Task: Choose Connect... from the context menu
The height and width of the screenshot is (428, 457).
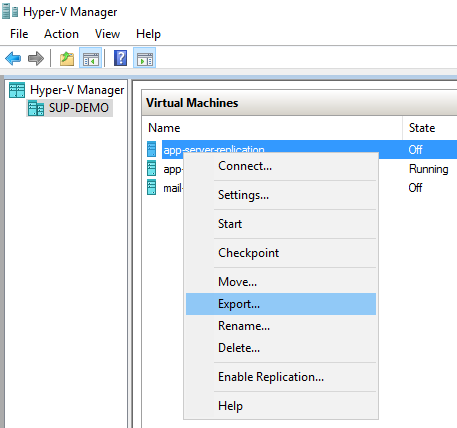Action: point(281,166)
